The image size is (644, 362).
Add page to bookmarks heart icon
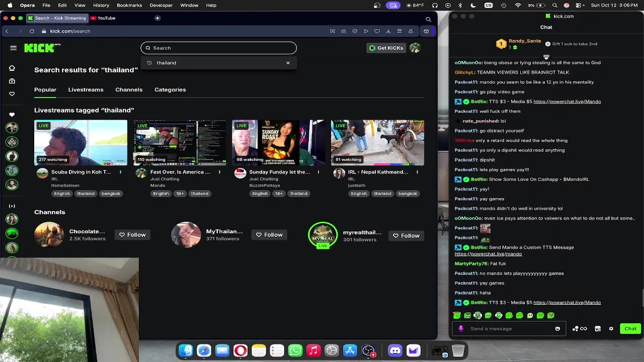[x=377, y=31]
